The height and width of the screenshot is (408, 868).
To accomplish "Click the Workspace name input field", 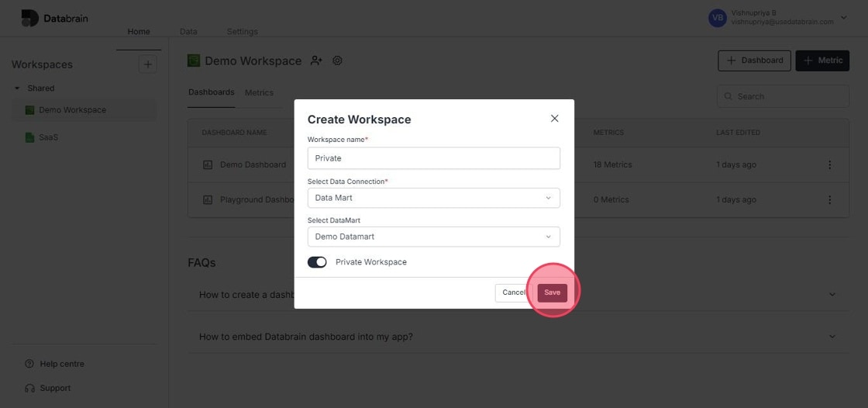I will pos(433,158).
